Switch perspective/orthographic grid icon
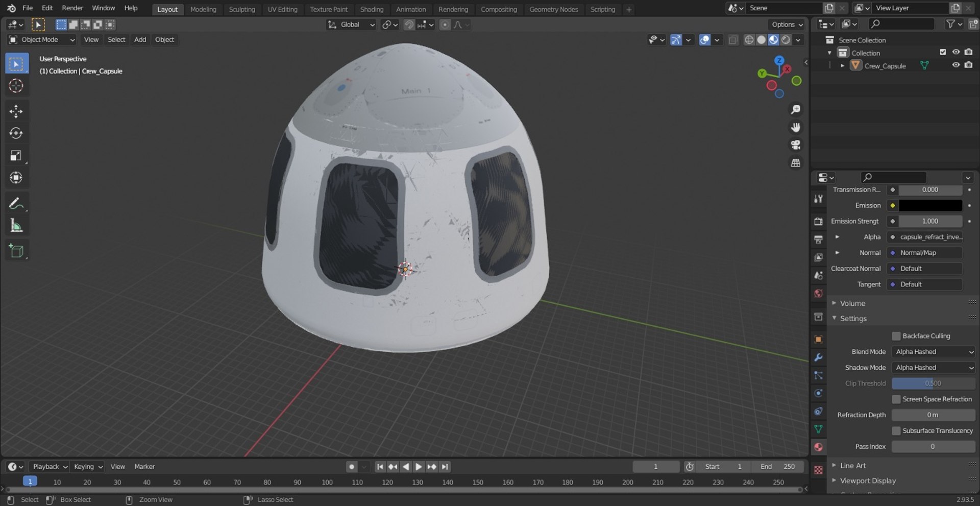This screenshot has height=506, width=980. (x=795, y=163)
